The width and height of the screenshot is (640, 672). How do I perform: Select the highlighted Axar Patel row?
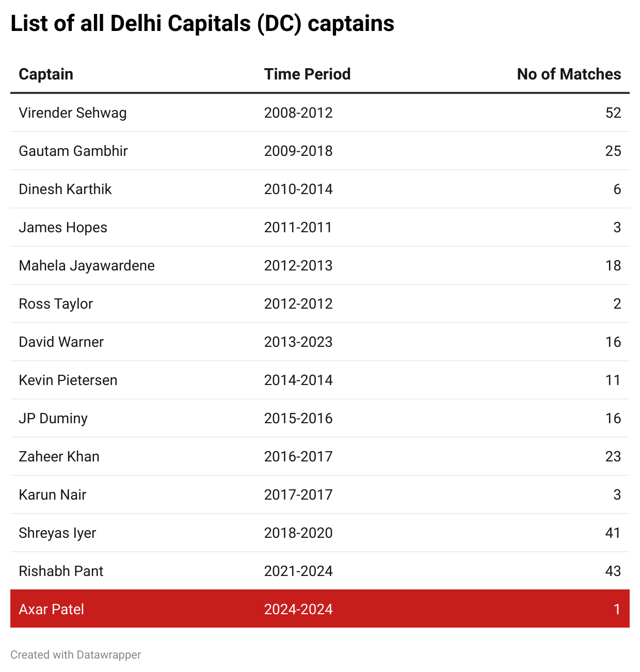pos(319,609)
